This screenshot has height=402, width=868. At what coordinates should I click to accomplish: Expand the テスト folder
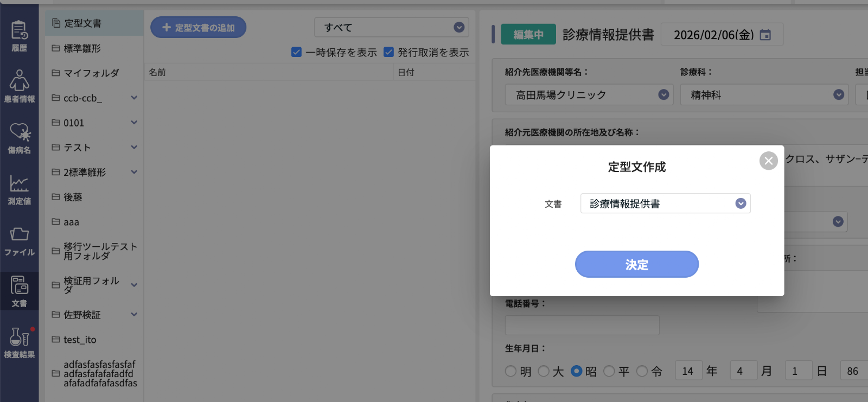pyautogui.click(x=134, y=147)
